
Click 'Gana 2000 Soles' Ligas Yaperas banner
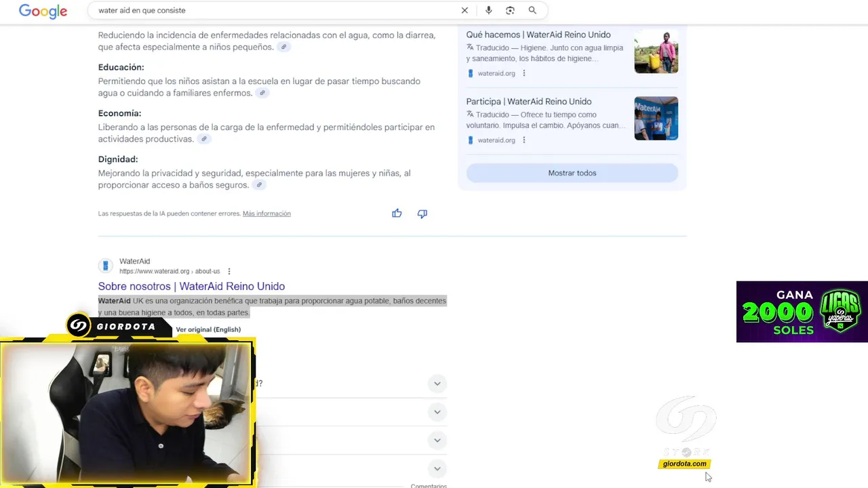click(x=802, y=312)
